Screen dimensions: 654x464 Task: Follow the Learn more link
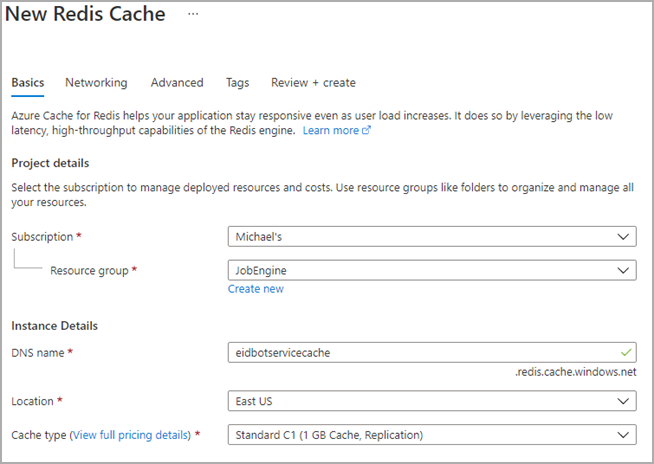331,131
